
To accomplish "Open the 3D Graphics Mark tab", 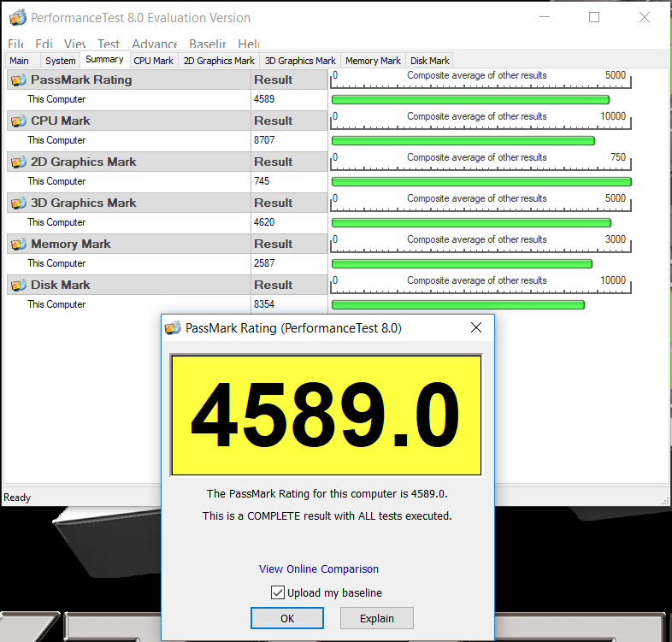I will [300, 61].
